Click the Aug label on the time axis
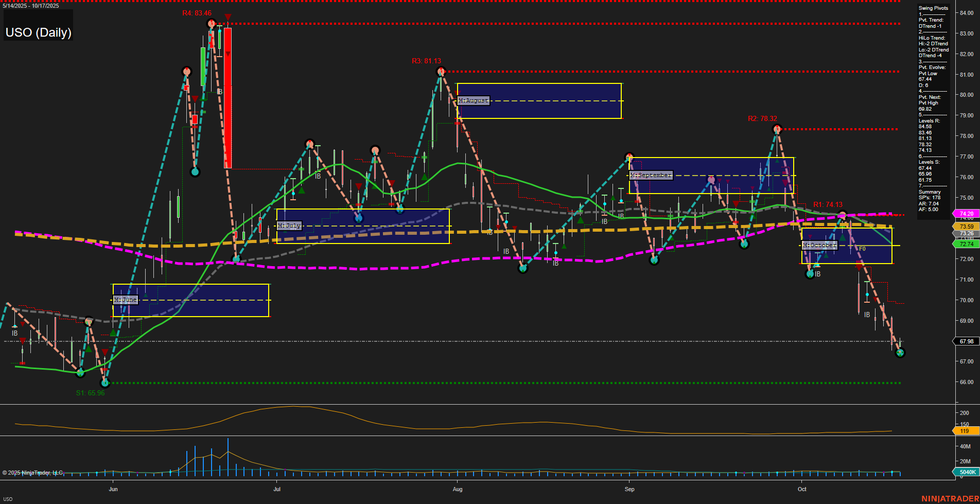The width and height of the screenshot is (980, 504). (x=457, y=489)
